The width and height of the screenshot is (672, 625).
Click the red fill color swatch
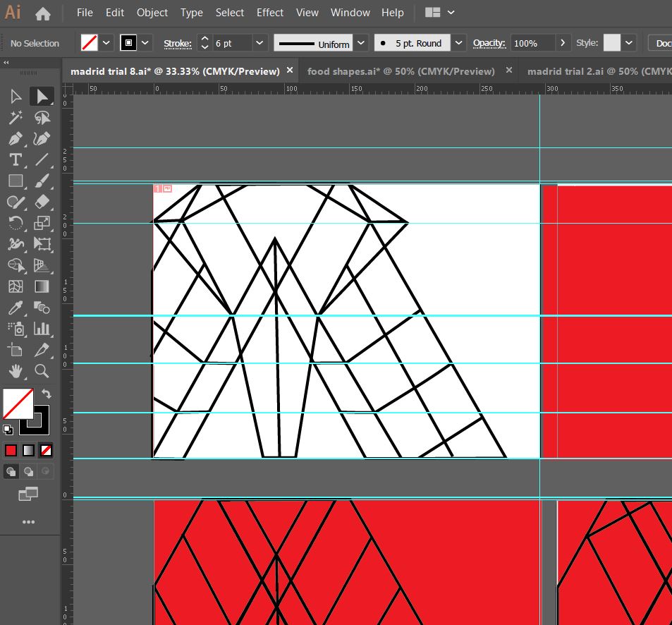11,450
